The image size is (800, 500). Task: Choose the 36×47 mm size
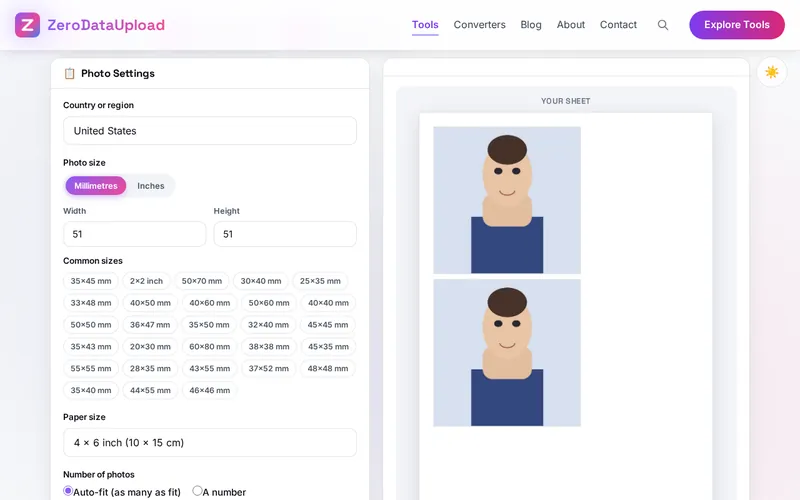pyautogui.click(x=150, y=325)
